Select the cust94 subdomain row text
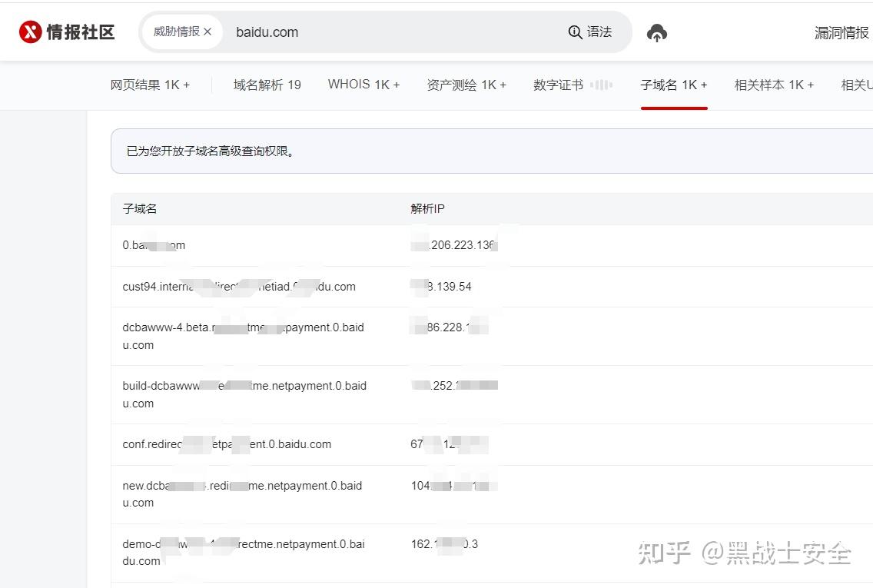The width and height of the screenshot is (873, 588). click(x=239, y=287)
